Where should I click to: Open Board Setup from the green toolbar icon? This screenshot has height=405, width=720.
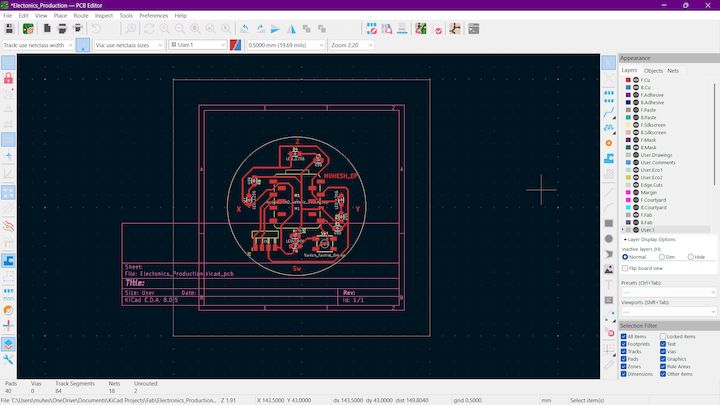pyautogui.click(x=28, y=29)
